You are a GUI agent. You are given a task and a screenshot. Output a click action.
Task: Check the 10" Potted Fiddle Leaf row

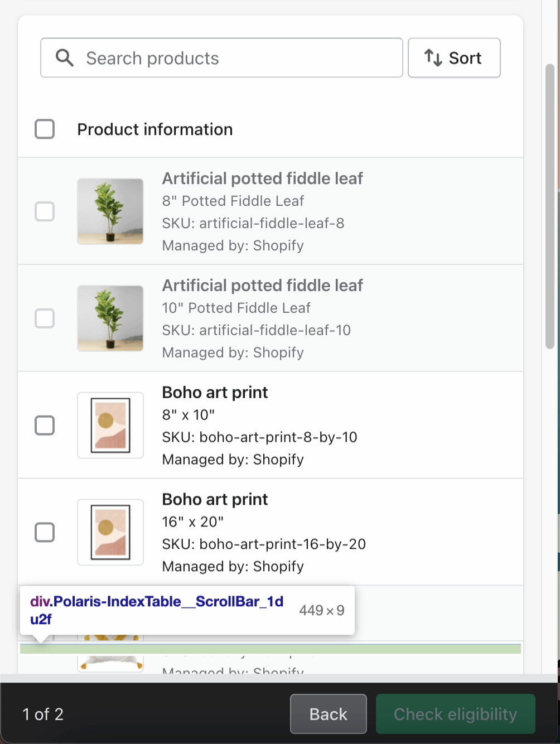click(x=44, y=318)
